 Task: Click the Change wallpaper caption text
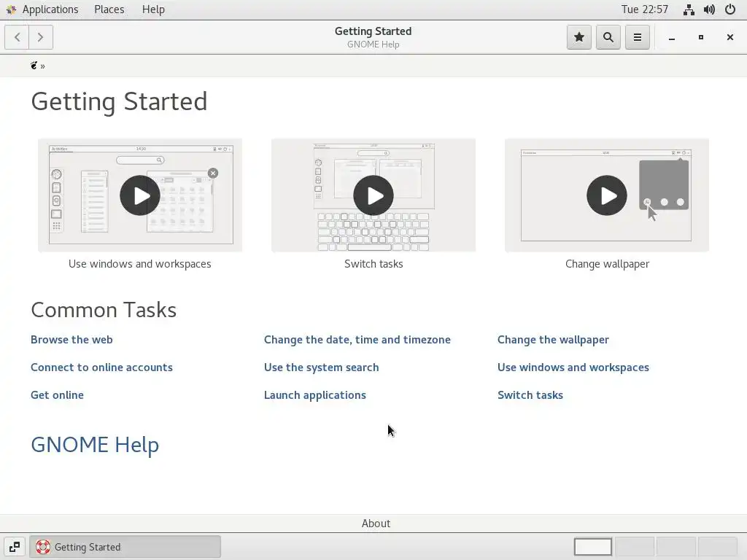tap(607, 264)
